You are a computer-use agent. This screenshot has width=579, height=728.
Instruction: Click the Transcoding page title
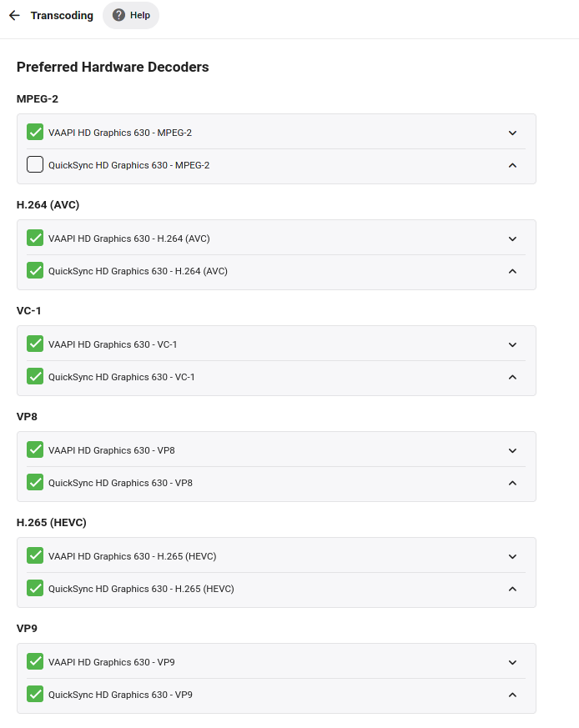click(62, 15)
